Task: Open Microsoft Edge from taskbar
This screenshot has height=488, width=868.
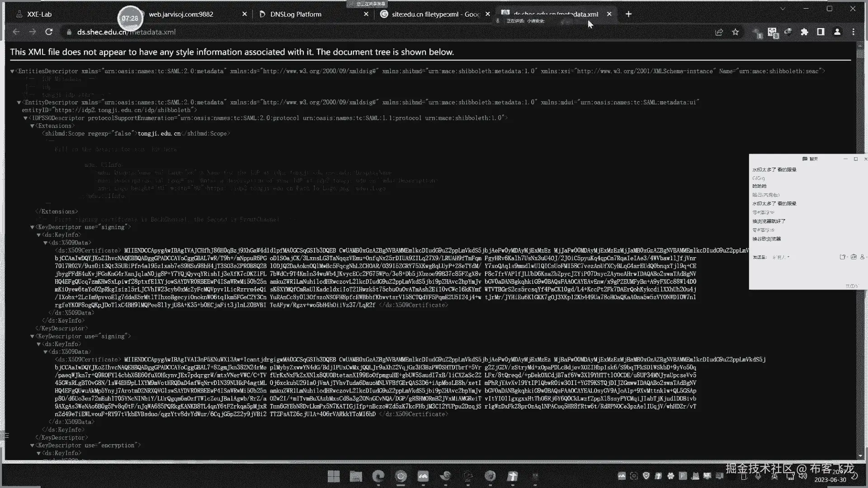Action: [x=378, y=476]
